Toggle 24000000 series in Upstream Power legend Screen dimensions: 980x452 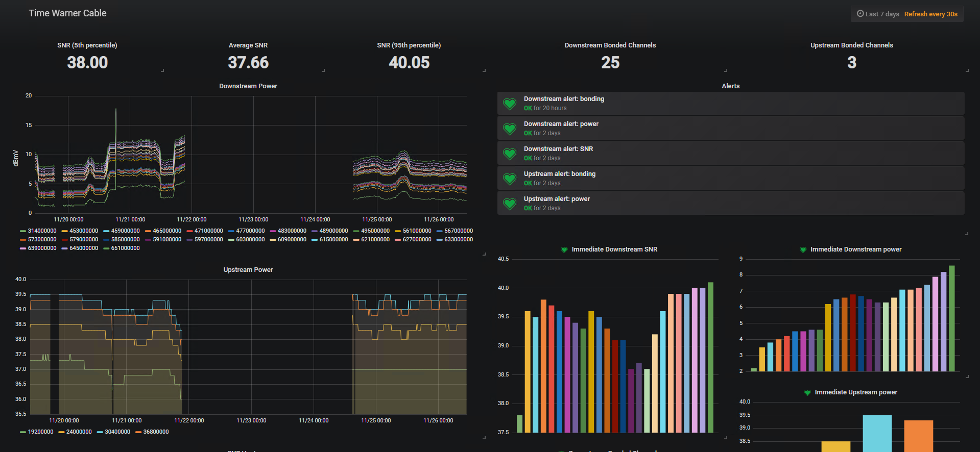[79, 432]
